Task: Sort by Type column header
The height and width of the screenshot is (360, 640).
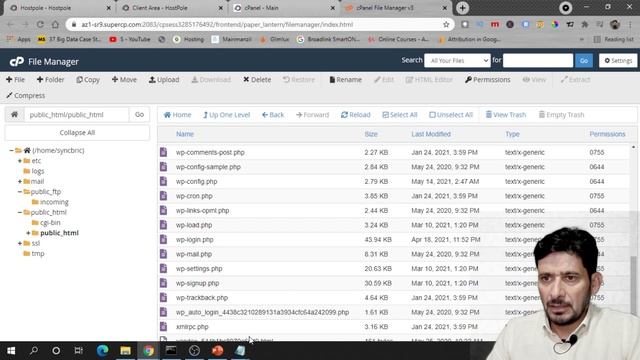Action: click(512, 134)
